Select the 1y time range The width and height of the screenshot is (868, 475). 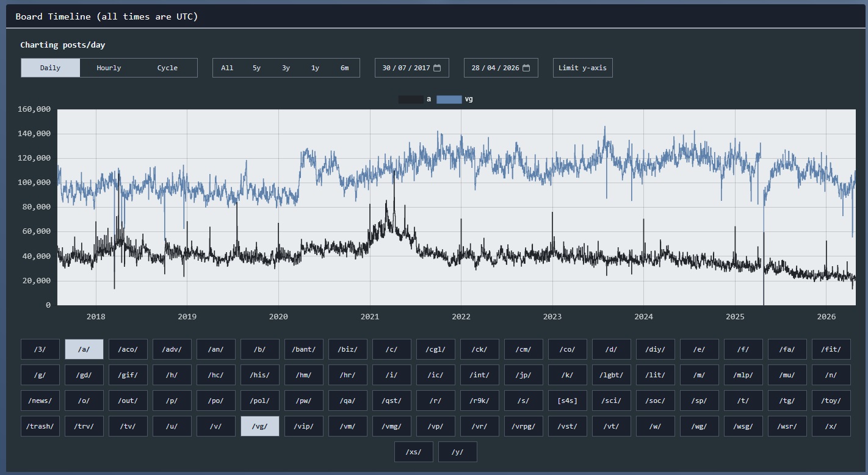click(315, 68)
